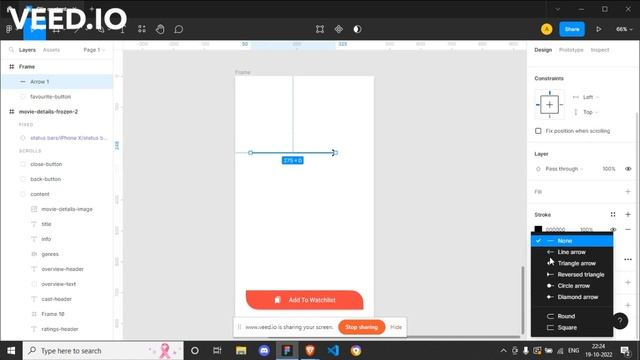
Task: Open the help question mark button
Action: click(x=620, y=321)
